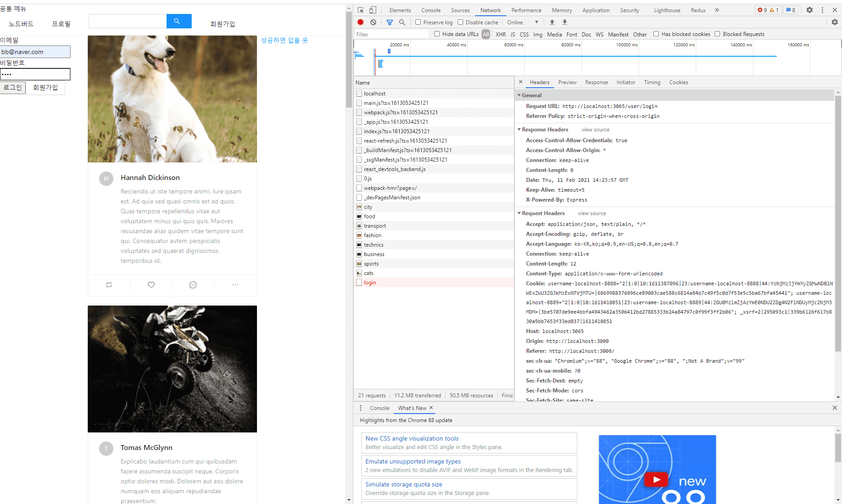Switch to the Console panel tab
This screenshot has height=504, width=842.
click(x=431, y=10)
